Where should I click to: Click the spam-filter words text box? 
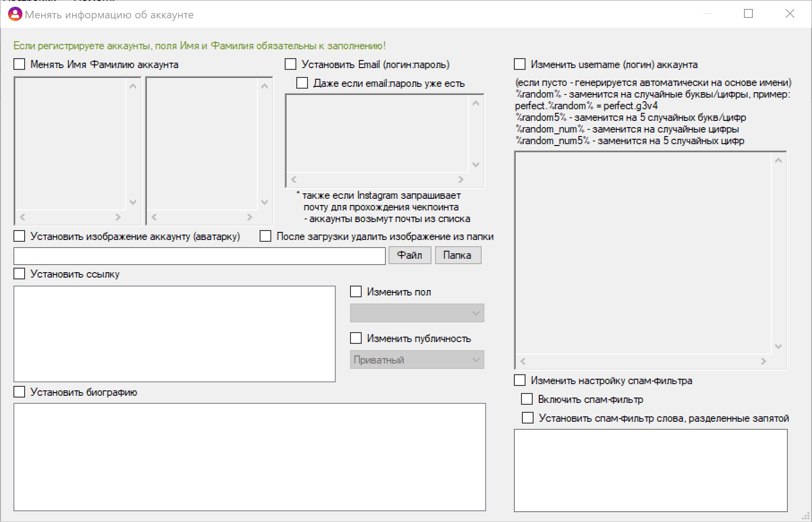click(651, 471)
